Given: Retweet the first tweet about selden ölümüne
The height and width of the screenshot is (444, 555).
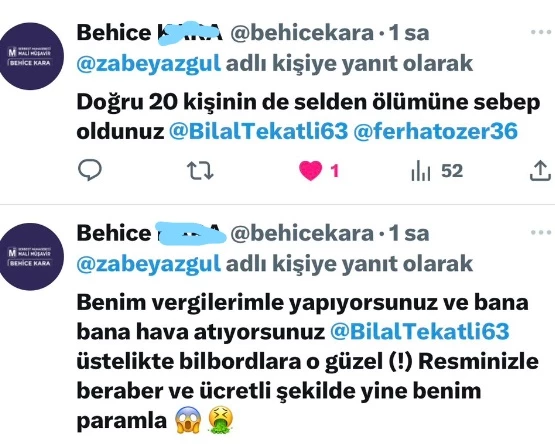Looking at the screenshot, I should (200, 171).
